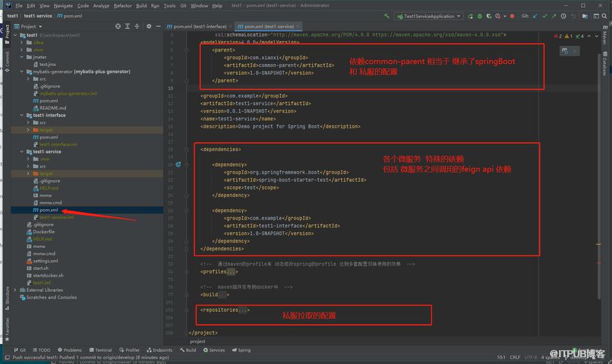Collapse the mybatis-generator module
Viewport: 612px width, 364px height.
22,71
